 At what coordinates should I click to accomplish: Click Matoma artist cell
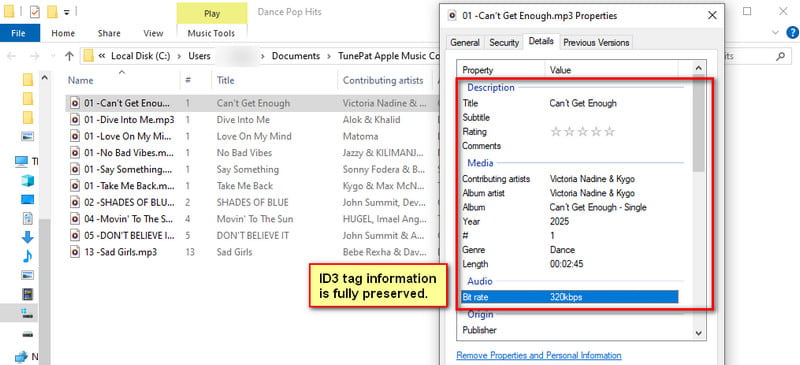[361, 136]
